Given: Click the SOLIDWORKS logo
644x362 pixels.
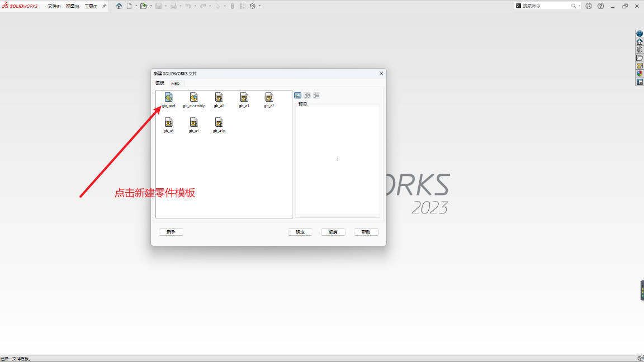Looking at the screenshot, I should [20, 6].
